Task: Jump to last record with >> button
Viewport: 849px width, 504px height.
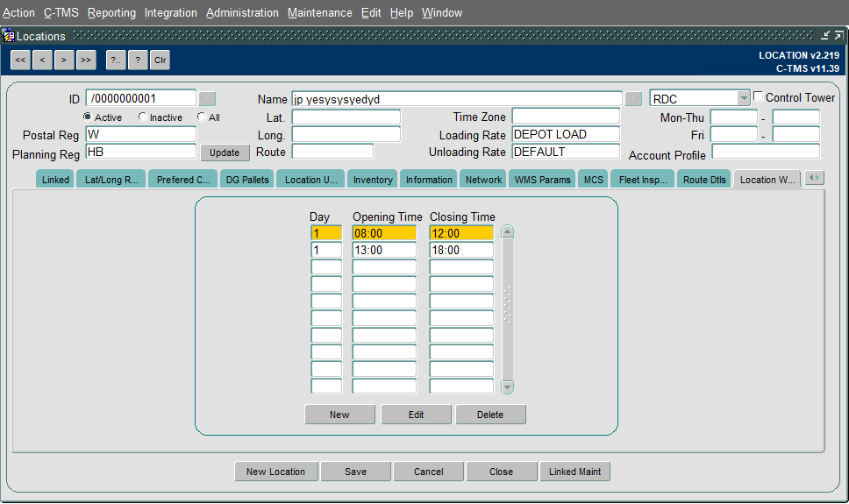Action: 86,60
